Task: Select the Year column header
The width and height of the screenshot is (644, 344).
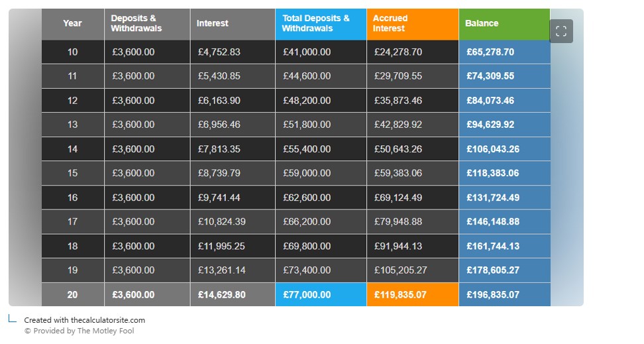Action: (72, 23)
